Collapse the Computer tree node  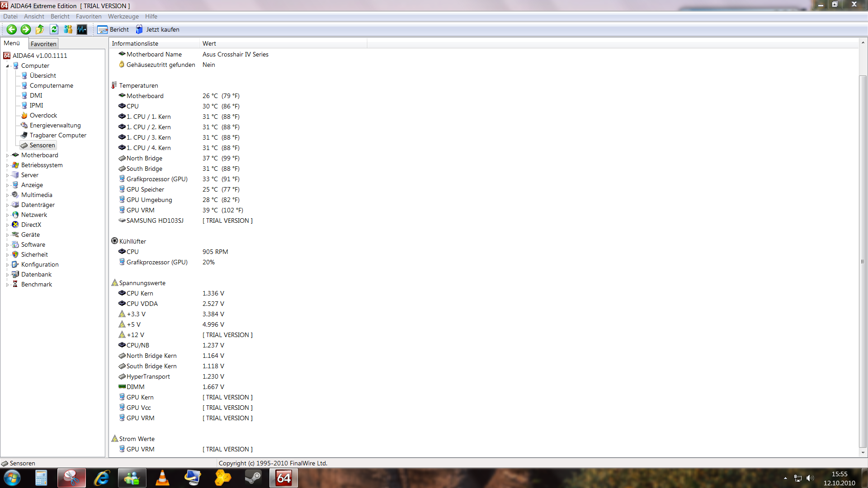(7, 66)
